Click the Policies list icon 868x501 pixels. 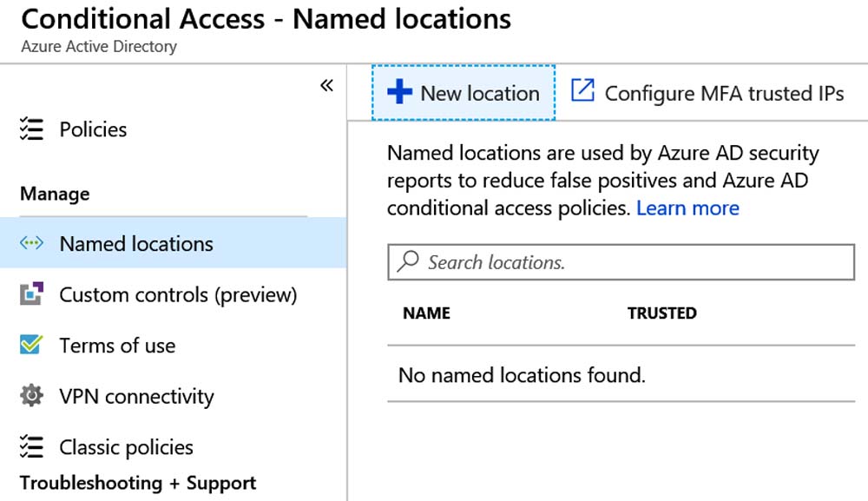click(x=31, y=129)
